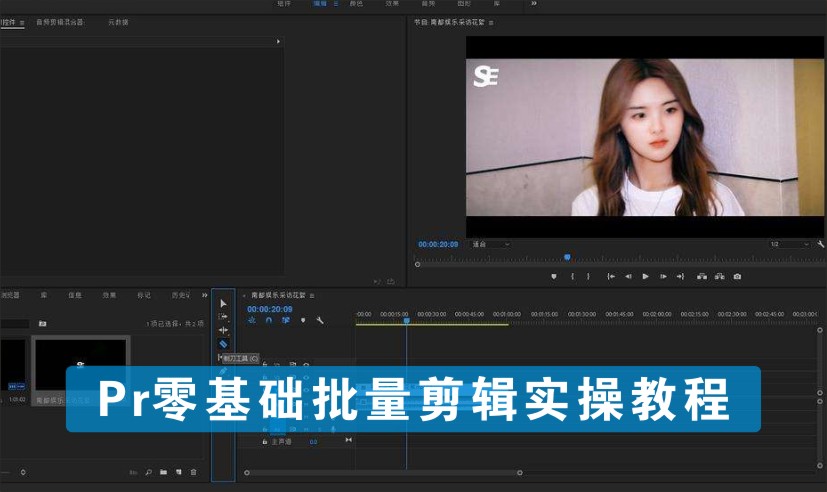Open the 元数据 metadata tab
The width and height of the screenshot is (827, 492).
(118, 22)
